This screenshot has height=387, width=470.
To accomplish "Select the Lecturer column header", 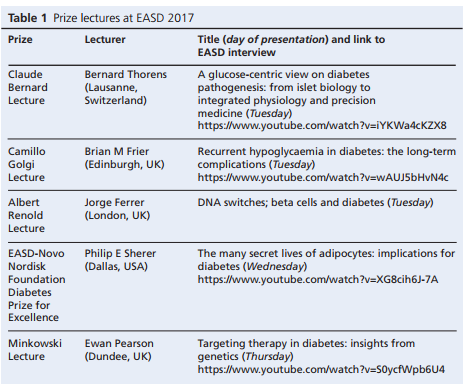I will [x=105, y=39].
